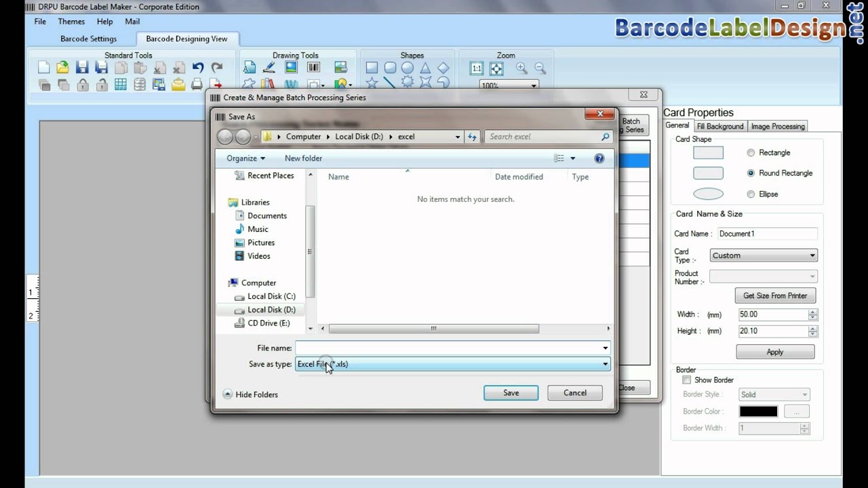868x488 pixels.
Task: Open the Save as type dropdown
Action: [x=452, y=364]
